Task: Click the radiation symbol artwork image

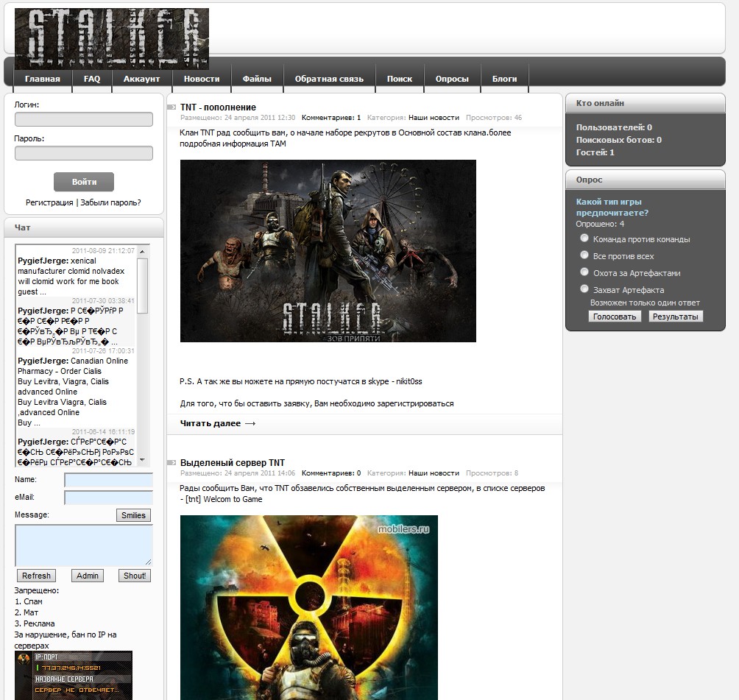Action: point(308,607)
